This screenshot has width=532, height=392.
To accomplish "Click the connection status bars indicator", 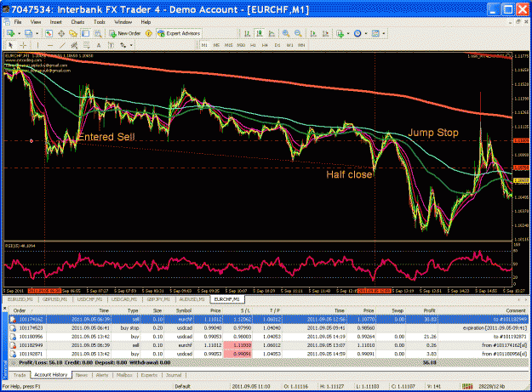I will [467, 386].
